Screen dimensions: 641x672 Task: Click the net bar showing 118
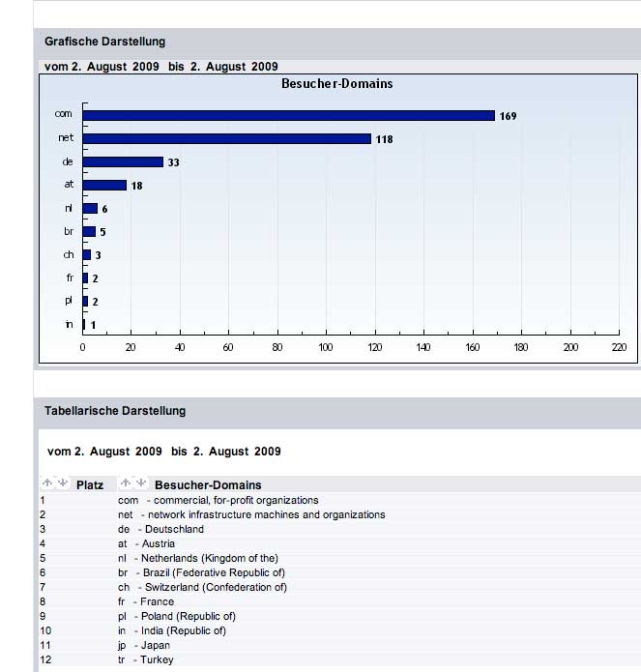pyautogui.click(x=226, y=138)
